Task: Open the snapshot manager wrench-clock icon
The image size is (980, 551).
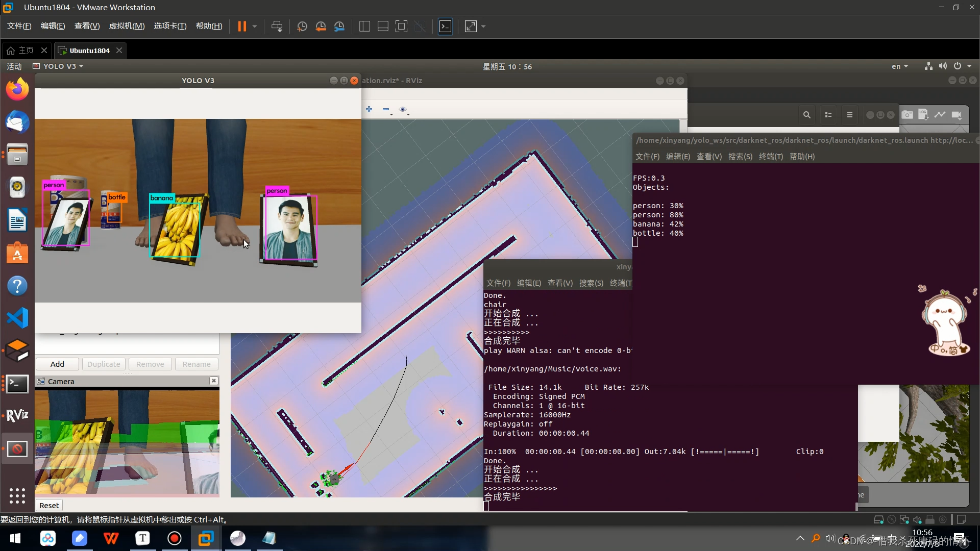Action: click(x=339, y=26)
